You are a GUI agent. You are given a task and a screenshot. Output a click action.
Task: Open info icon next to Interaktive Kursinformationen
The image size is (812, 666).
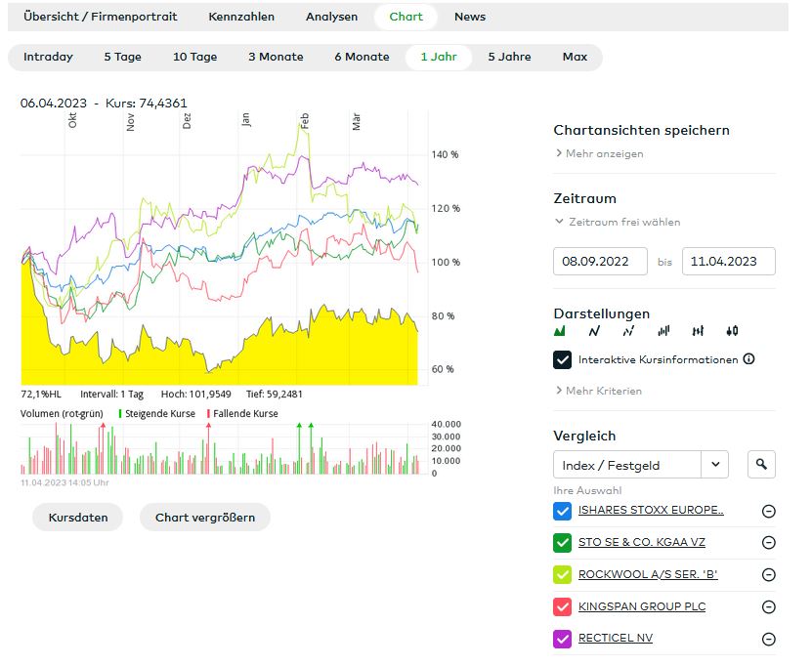click(749, 359)
